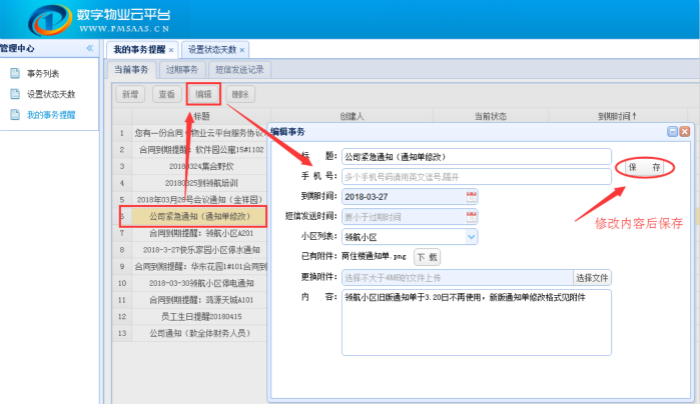Open calendar picker for 到期时间 date
700x404 pixels.
pos(472,196)
